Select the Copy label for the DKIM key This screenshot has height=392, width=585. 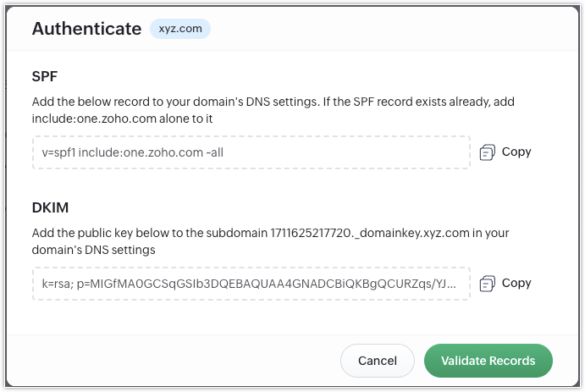pyautogui.click(x=516, y=283)
